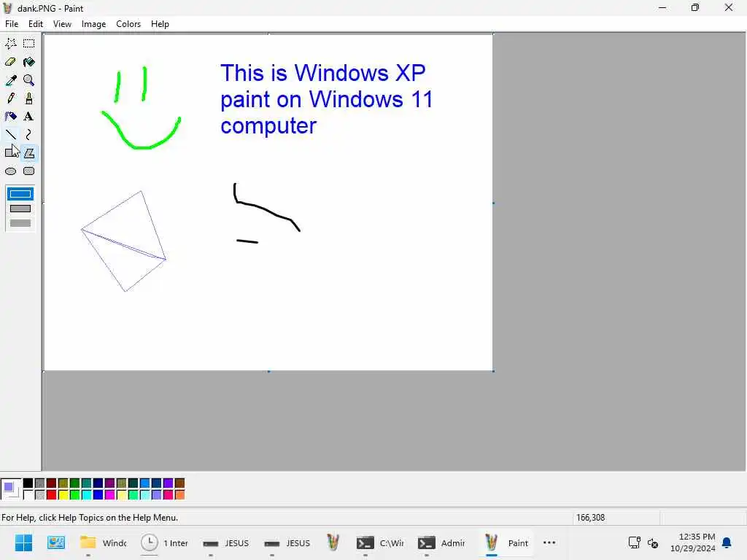Open the Image menu
Viewport: 747px width, 560px height.
tap(93, 24)
